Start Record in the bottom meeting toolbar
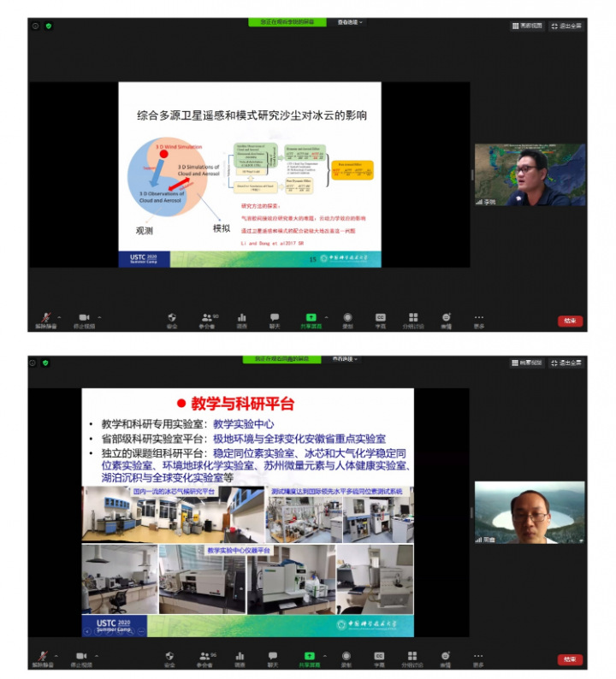 point(347,656)
